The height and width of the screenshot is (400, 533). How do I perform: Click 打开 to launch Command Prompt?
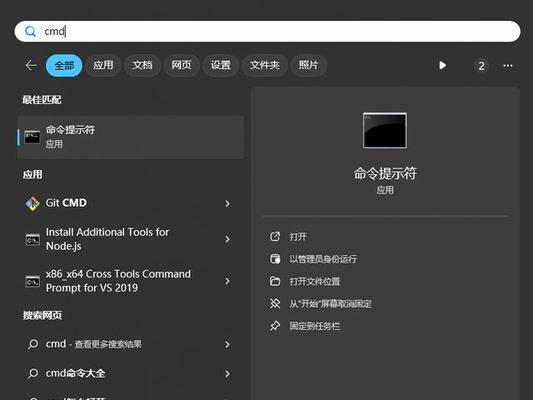pos(298,237)
